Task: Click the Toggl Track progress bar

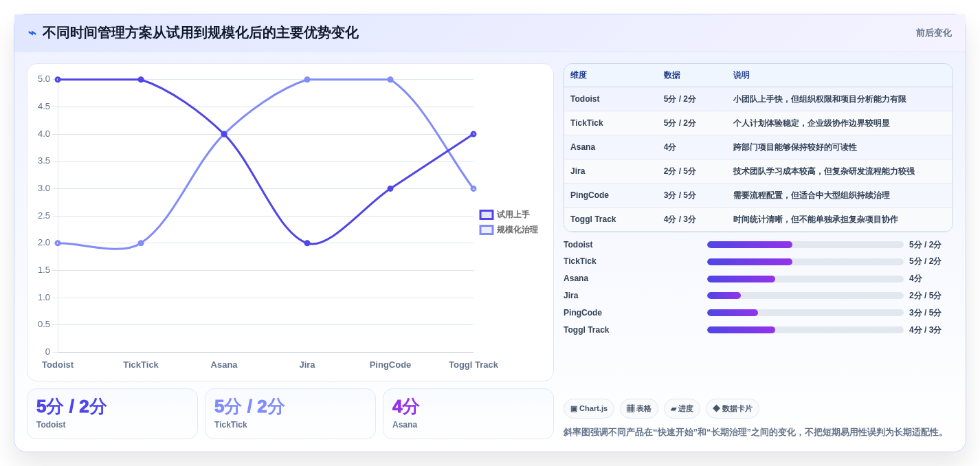Action: click(805, 330)
